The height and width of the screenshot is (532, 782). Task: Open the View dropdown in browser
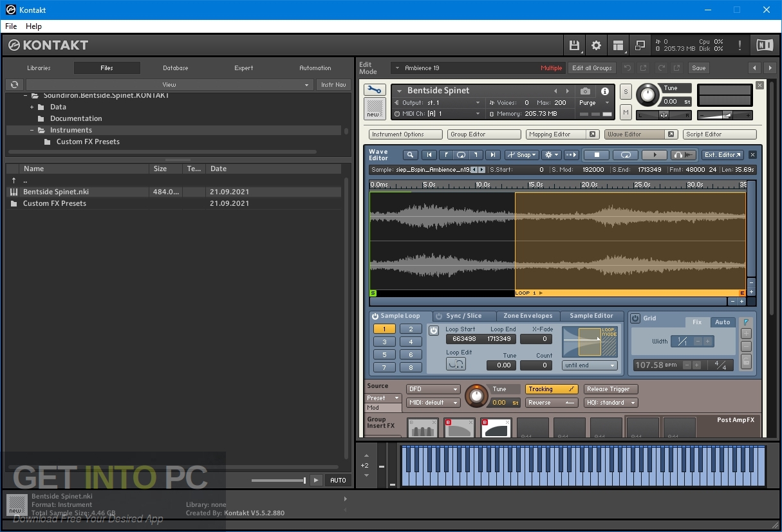coord(169,84)
